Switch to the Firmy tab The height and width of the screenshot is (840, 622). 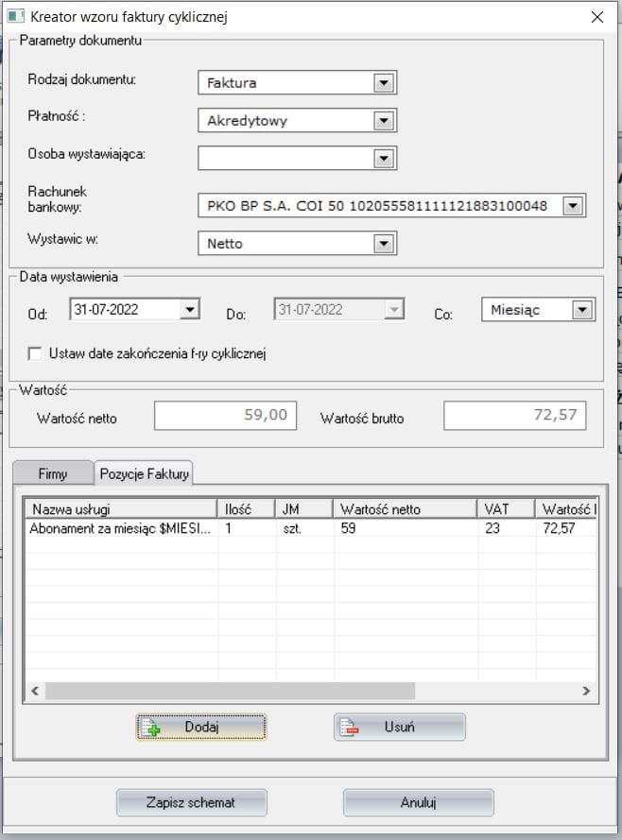click(x=52, y=473)
